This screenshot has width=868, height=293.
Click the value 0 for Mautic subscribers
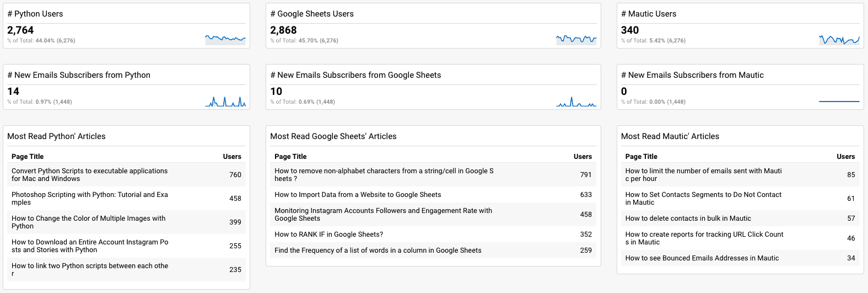[624, 91]
